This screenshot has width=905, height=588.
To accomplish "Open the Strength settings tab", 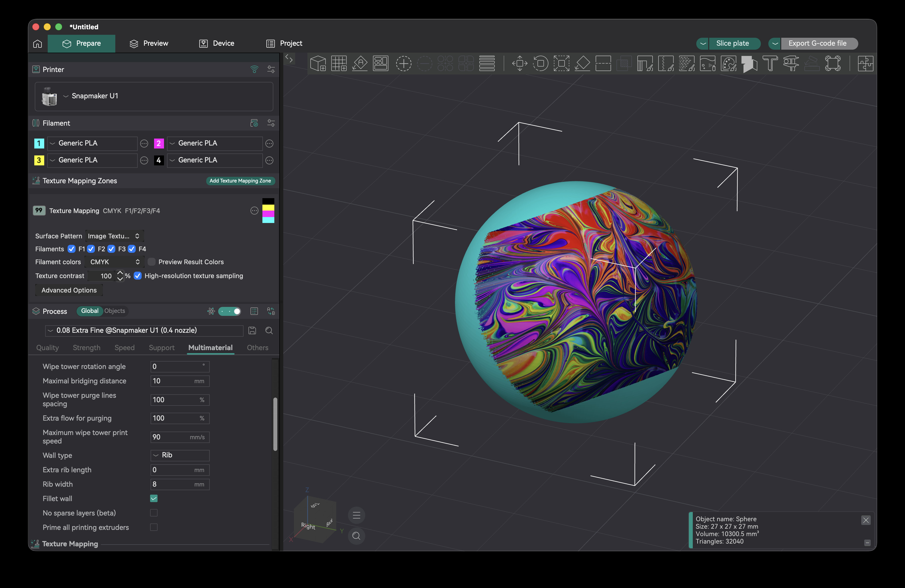I will point(87,348).
